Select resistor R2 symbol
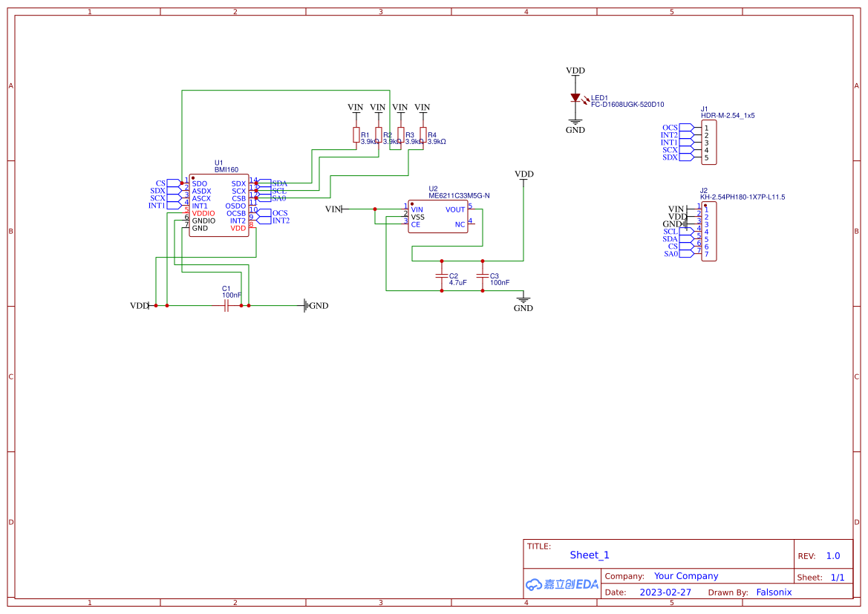 pyautogui.click(x=379, y=134)
